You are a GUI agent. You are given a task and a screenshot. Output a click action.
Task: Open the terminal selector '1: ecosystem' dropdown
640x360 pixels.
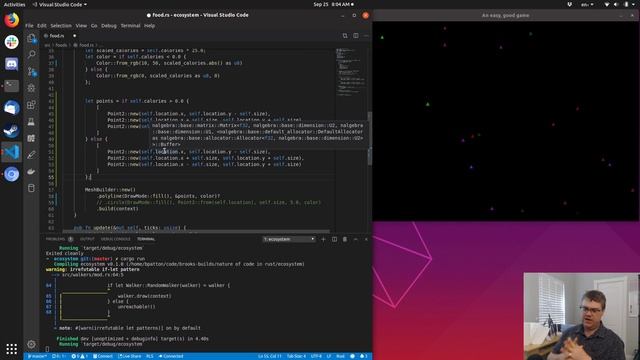pos(289,239)
